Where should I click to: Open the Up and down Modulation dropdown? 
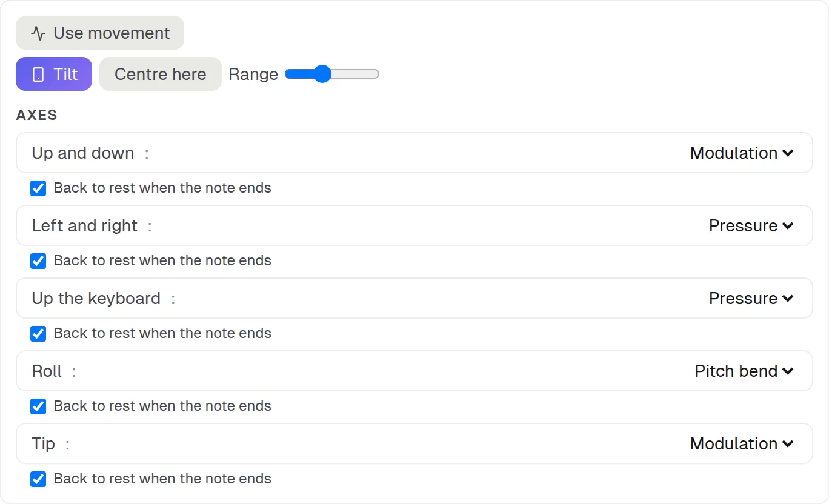pos(742,153)
